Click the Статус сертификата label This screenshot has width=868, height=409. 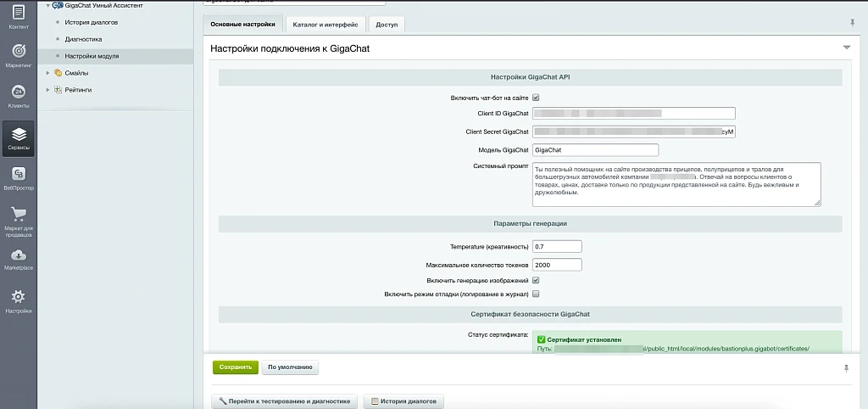(498, 334)
